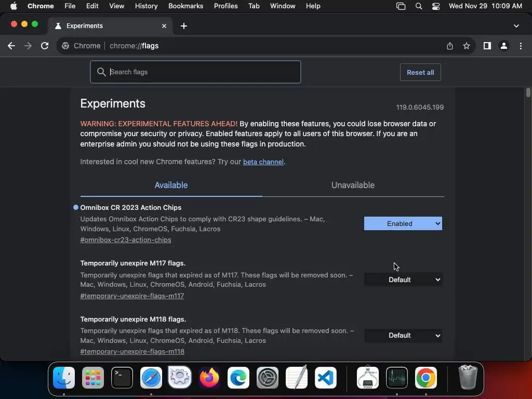This screenshot has width=532, height=399.
Task: Open Default dropdown for M118 flags
Action: click(x=403, y=336)
